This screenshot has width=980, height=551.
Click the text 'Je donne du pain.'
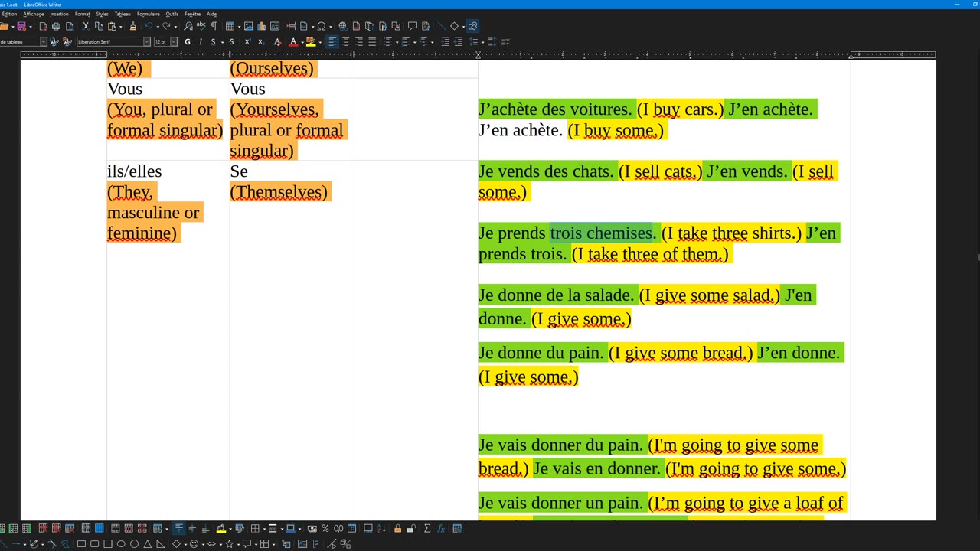(x=541, y=353)
